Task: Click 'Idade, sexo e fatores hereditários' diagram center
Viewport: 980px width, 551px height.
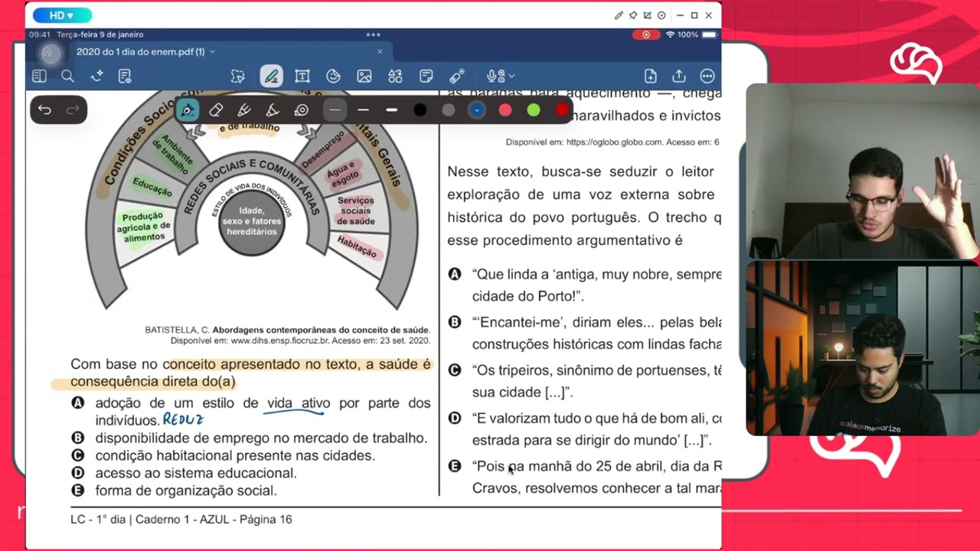Action: coord(252,221)
